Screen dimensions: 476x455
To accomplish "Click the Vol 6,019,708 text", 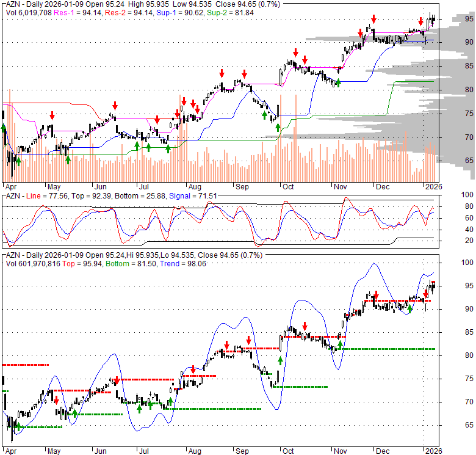I will point(29,13).
